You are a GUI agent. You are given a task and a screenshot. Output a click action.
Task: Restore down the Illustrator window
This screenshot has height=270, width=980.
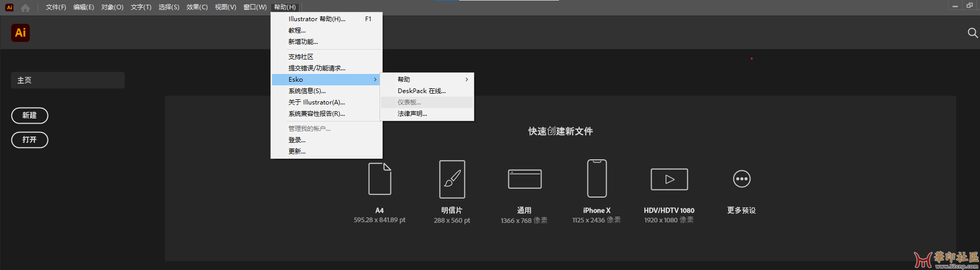pyautogui.click(x=970, y=6)
